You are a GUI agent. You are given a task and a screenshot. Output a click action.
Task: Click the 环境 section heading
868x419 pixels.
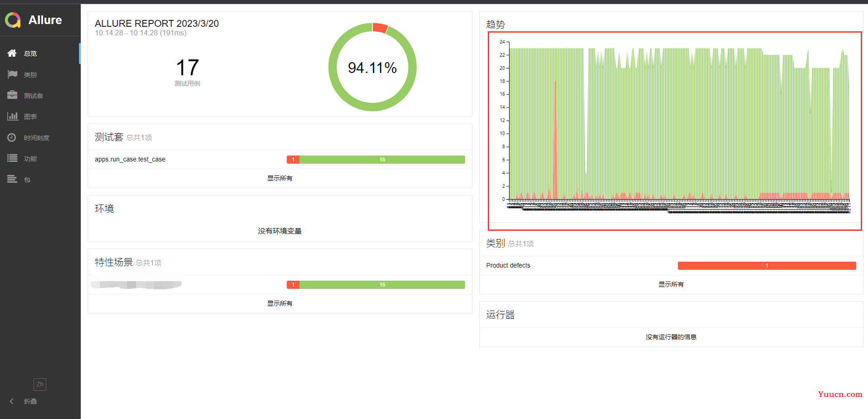pyautogui.click(x=104, y=209)
